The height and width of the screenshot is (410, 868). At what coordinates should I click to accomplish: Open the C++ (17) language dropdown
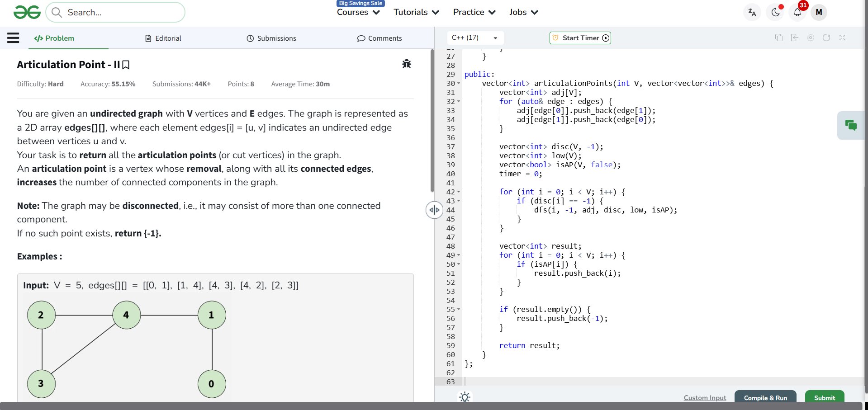click(475, 38)
